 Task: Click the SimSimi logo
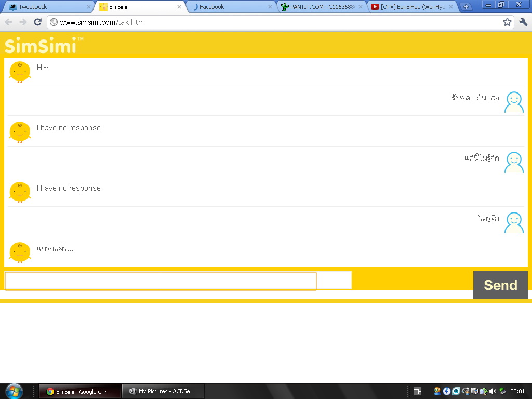tap(44, 45)
